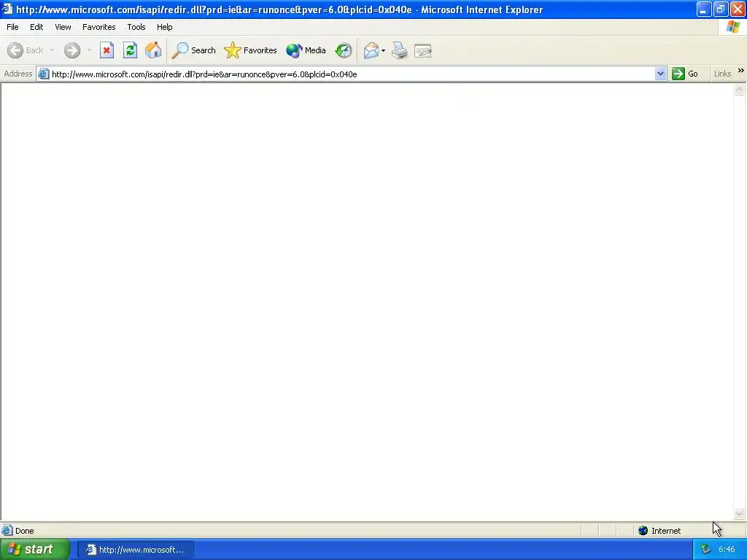Click inside the Address bar URL field

(x=352, y=74)
